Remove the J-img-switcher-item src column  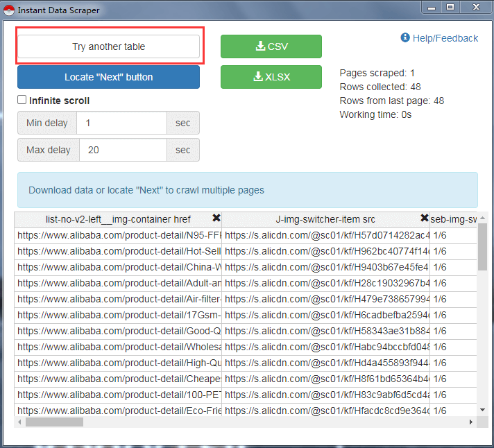pyautogui.click(x=425, y=218)
